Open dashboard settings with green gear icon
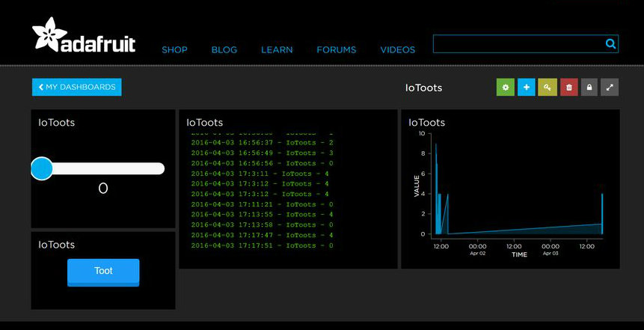 click(x=505, y=87)
